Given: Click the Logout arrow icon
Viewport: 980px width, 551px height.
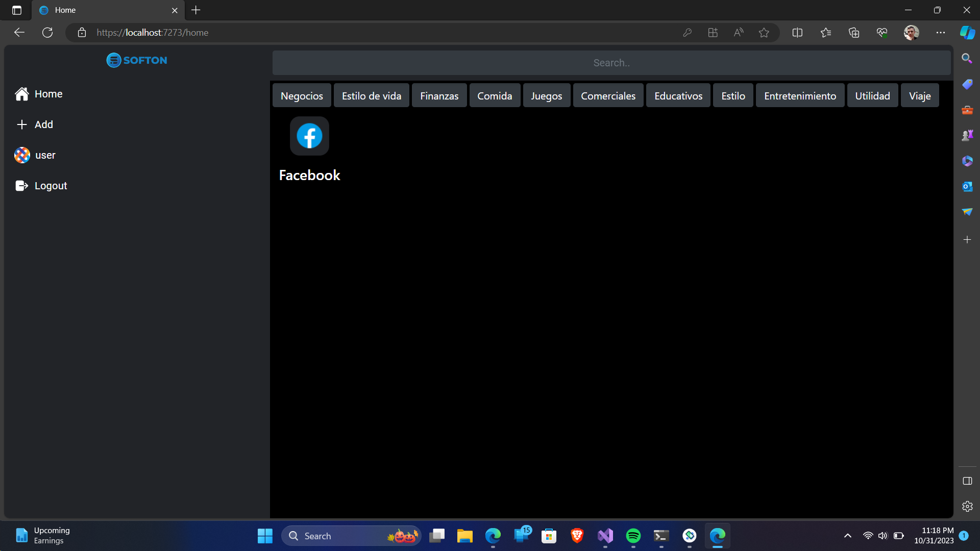Looking at the screenshot, I should pyautogui.click(x=22, y=186).
